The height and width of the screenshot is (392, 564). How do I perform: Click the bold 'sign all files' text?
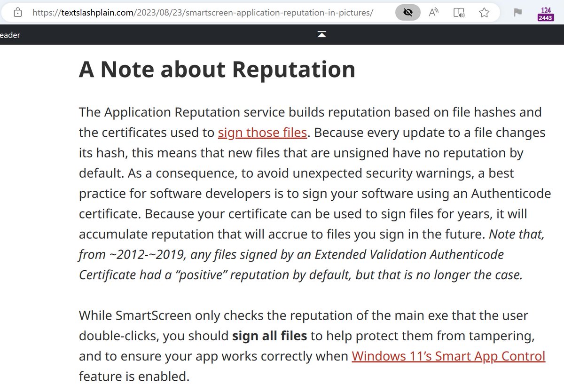[270, 336]
